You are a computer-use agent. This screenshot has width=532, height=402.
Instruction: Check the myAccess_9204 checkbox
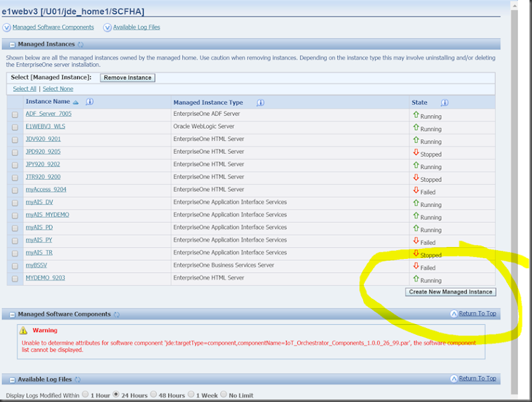[15, 190]
